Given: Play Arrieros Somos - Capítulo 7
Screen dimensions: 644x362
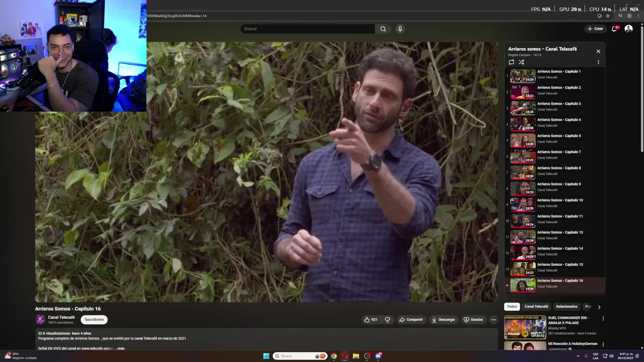Looking at the screenshot, I should tap(555, 156).
